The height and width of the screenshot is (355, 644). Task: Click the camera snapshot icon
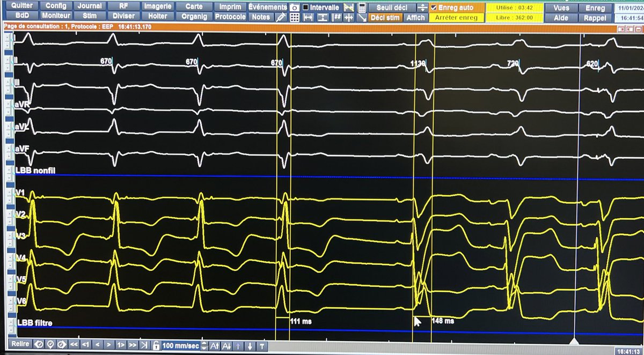[x=295, y=8]
